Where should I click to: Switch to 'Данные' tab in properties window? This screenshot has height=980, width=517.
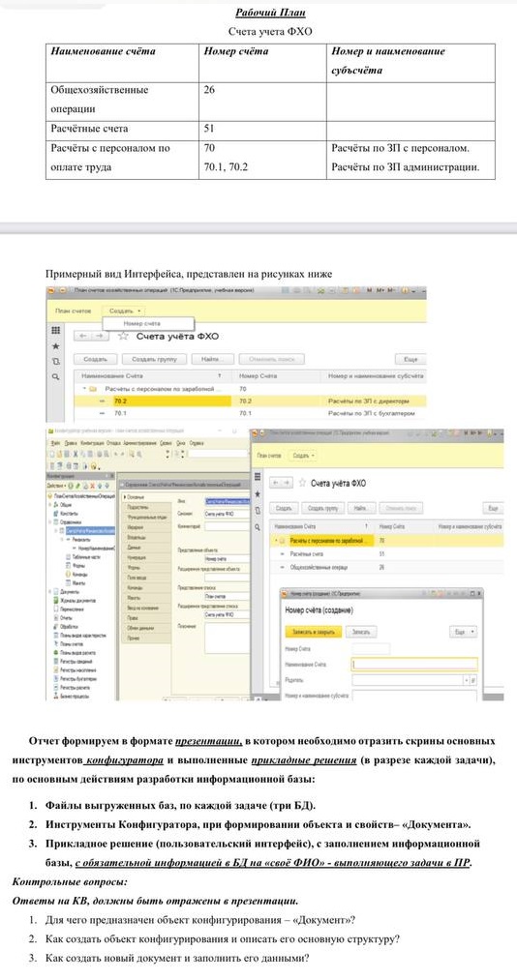[x=144, y=548]
